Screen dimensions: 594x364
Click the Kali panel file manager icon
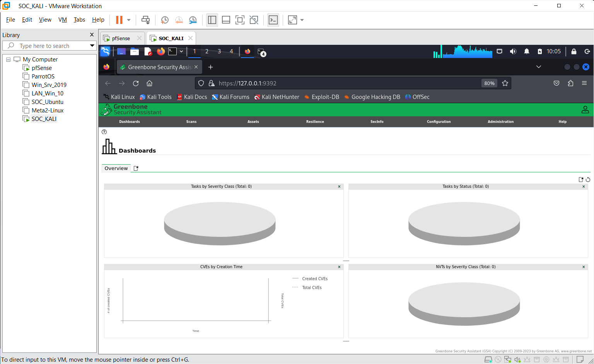point(135,51)
